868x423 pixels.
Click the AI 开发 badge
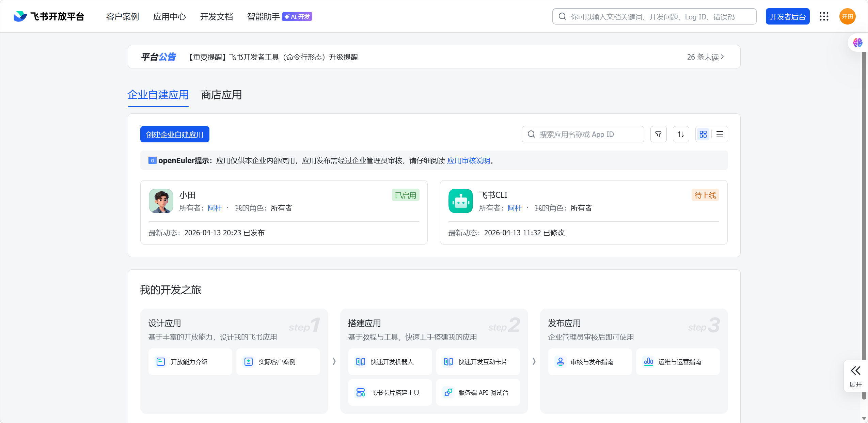point(297,16)
